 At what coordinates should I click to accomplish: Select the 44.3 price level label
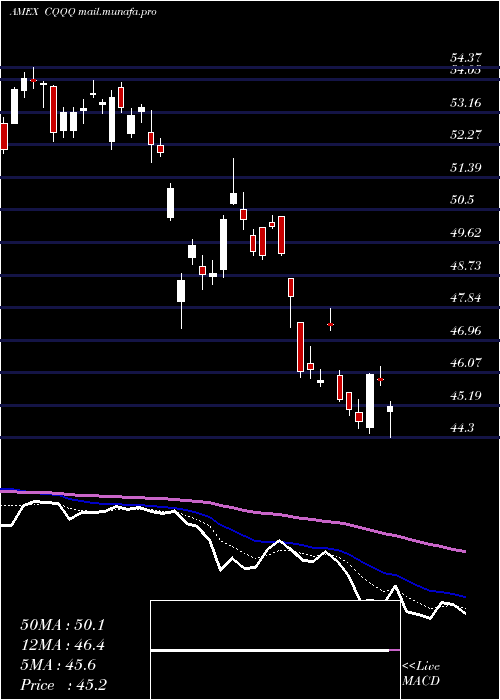462,428
